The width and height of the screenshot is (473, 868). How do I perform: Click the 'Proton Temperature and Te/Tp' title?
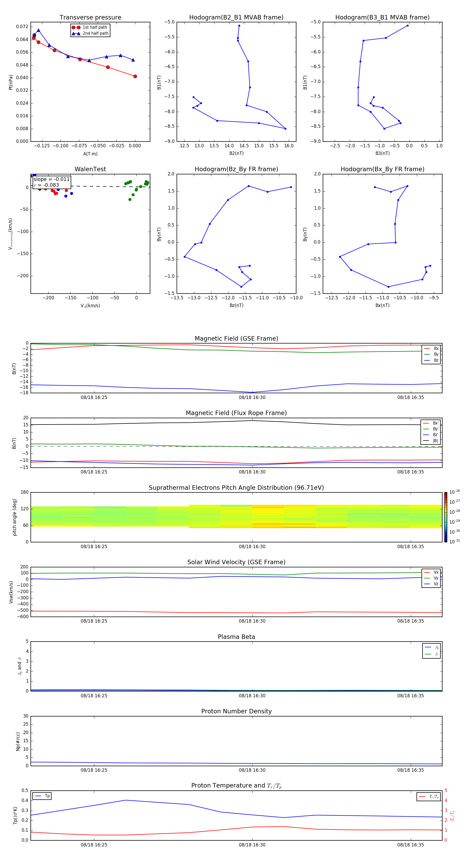pos(236,786)
